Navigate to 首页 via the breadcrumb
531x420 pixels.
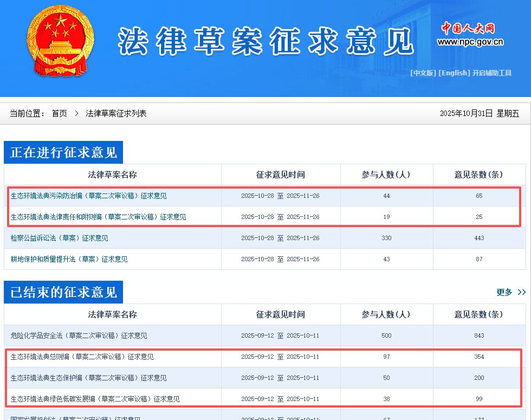pyautogui.click(x=59, y=114)
